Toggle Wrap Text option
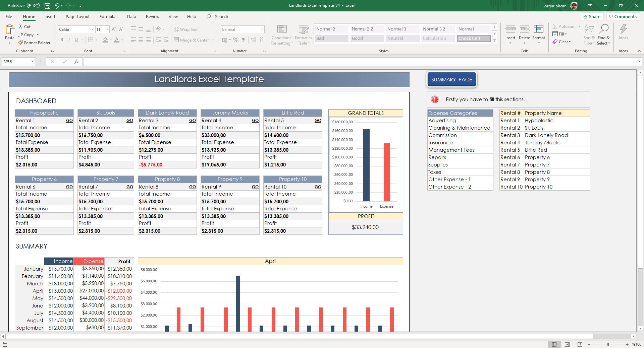The width and height of the screenshot is (644, 348). click(186, 29)
